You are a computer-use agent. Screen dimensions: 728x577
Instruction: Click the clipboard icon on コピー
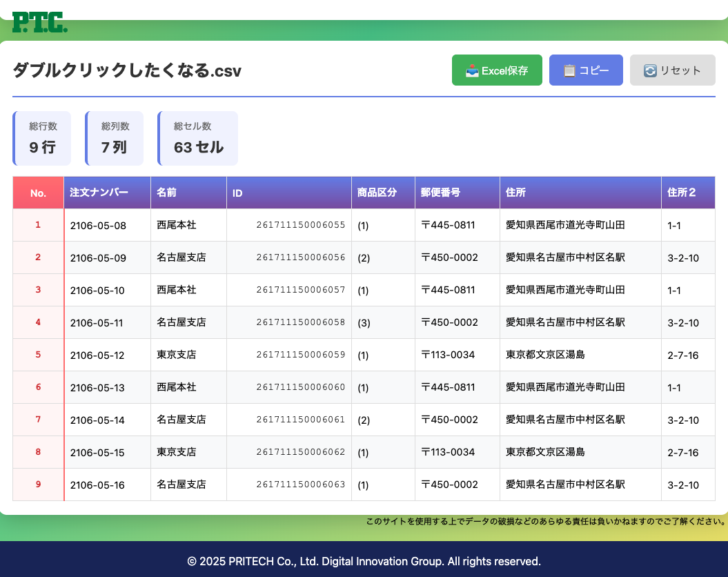[x=569, y=70]
